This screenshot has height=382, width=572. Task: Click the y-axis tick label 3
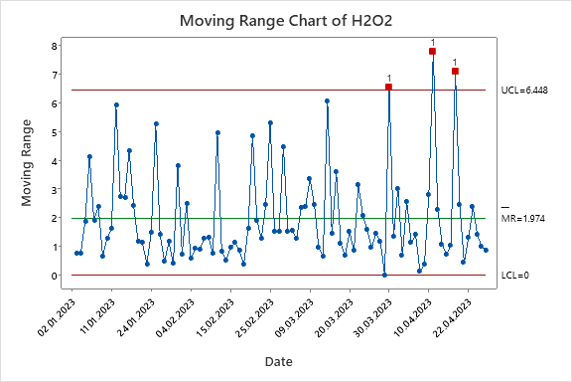[54, 189]
